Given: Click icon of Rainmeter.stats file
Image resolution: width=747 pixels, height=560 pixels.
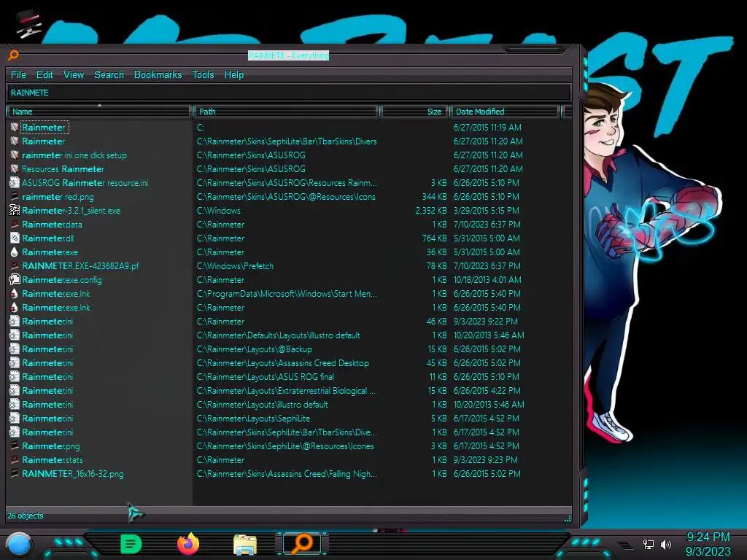Looking at the screenshot, I should pyautogui.click(x=15, y=459).
